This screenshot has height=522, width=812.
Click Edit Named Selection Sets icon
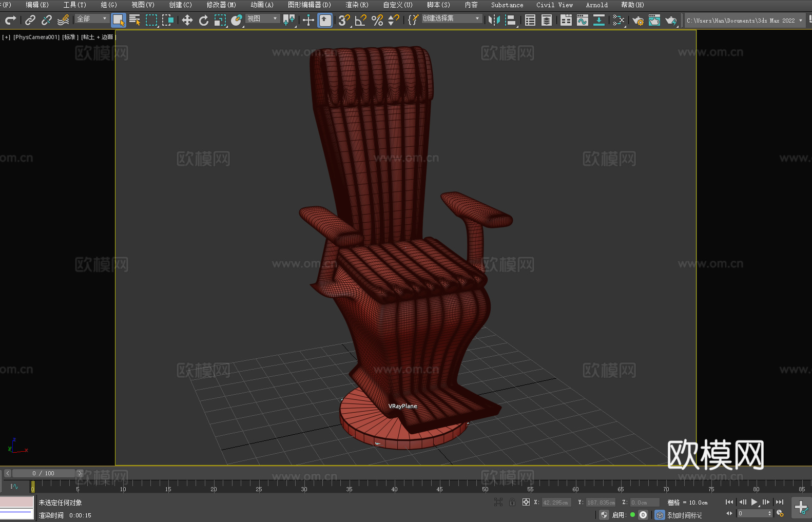tap(413, 20)
